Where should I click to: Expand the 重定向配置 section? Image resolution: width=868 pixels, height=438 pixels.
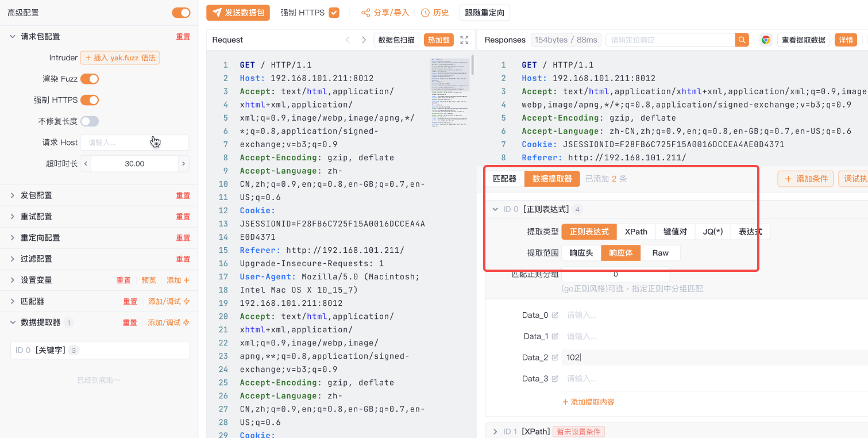[13, 238]
